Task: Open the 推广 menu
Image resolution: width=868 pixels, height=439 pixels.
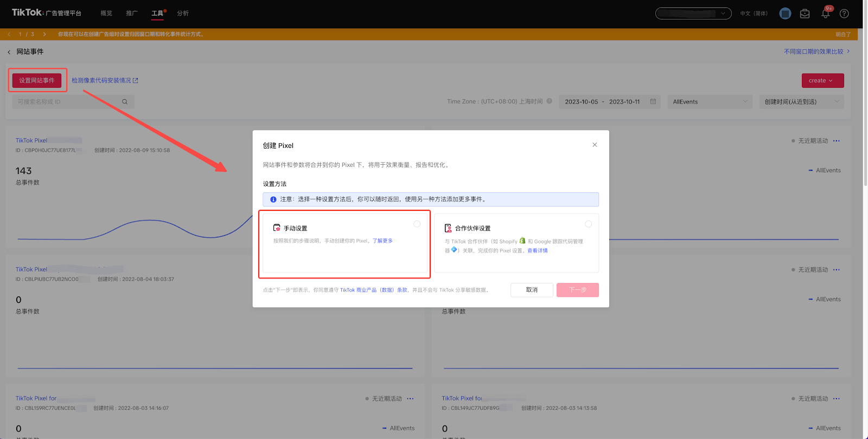Action: pos(132,13)
